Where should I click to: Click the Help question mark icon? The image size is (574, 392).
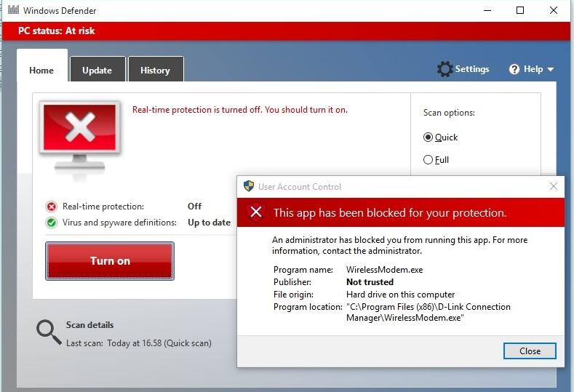[x=514, y=69]
